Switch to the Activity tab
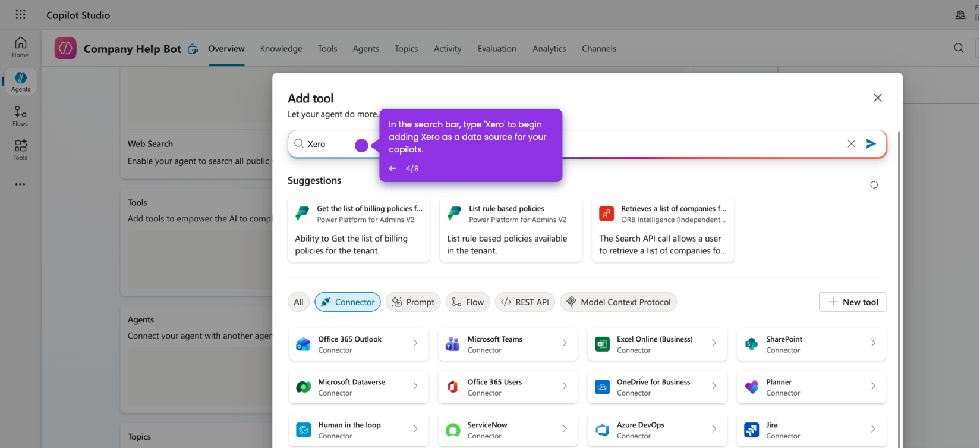The width and height of the screenshot is (980, 448). click(448, 49)
